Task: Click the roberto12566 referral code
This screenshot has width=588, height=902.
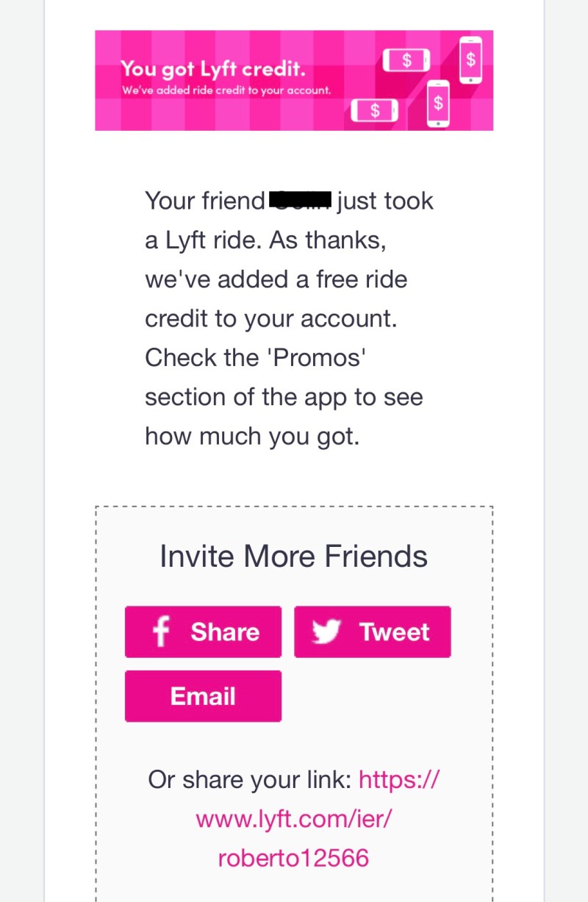Action: (x=294, y=858)
